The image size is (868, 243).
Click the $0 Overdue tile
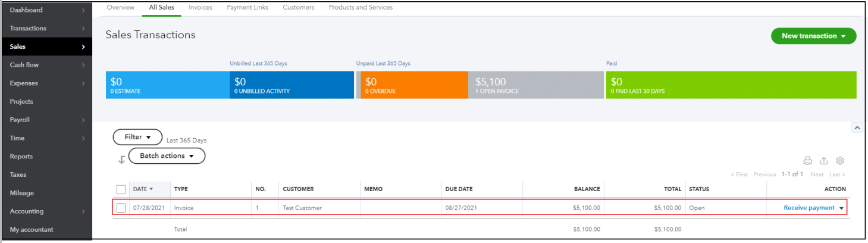click(x=415, y=85)
